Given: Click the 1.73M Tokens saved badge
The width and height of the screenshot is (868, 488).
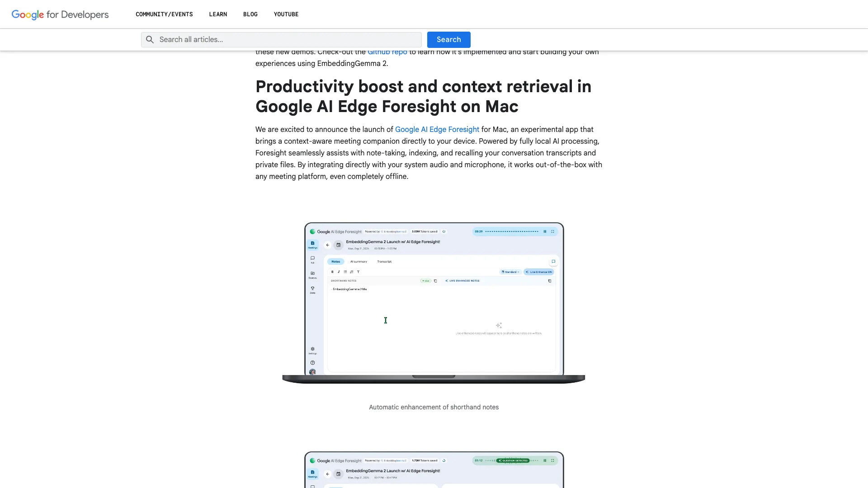Looking at the screenshot, I should [425, 460].
